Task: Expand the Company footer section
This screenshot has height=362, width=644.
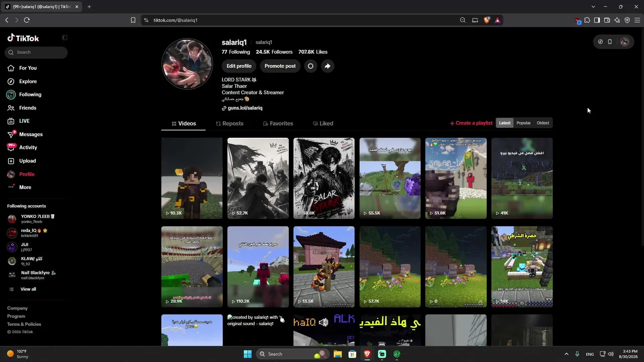Action: pyautogui.click(x=18, y=308)
